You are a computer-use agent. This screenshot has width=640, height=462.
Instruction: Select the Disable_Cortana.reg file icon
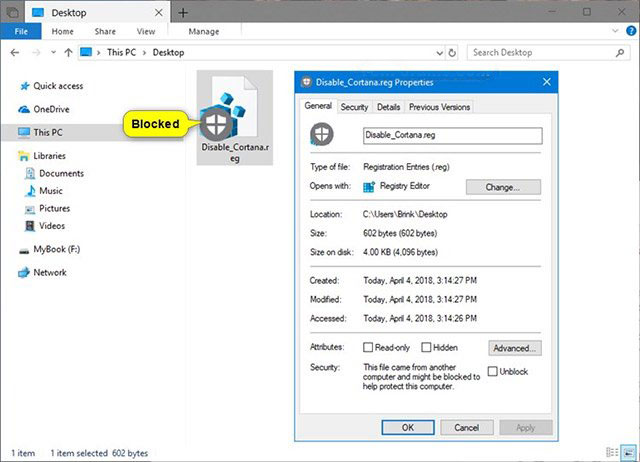(235, 118)
